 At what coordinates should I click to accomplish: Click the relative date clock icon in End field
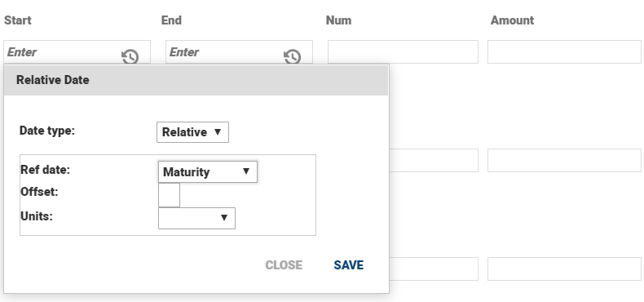292,57
